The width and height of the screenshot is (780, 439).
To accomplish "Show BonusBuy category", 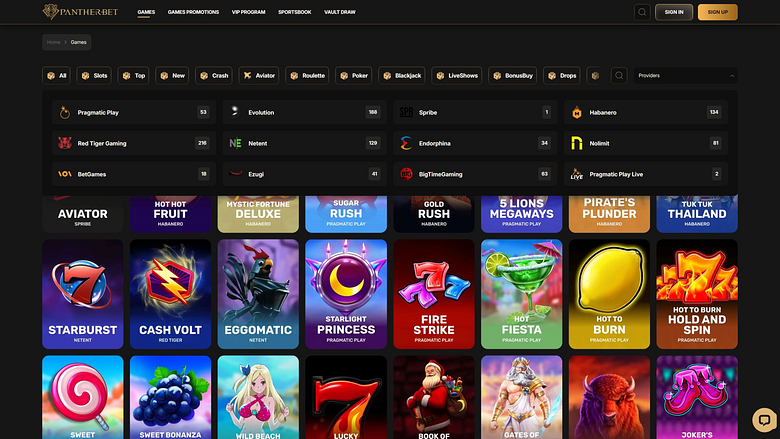I will click(x=512, y=76).
